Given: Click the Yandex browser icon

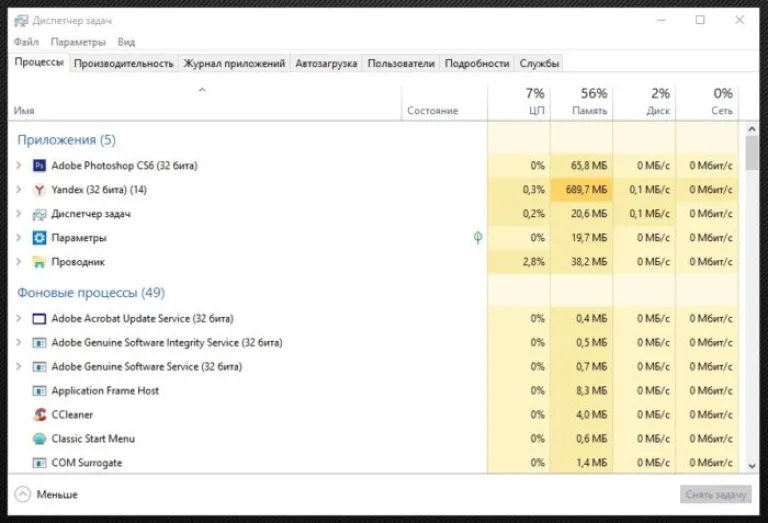Looking at the screenshot, I should click(x=39, y=190).
